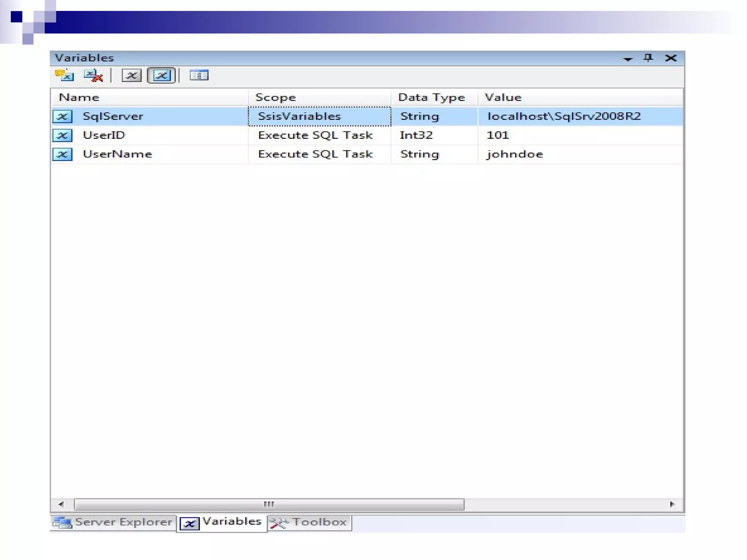Open the Choose Variable Columns dialog

(x=199, y=75)
